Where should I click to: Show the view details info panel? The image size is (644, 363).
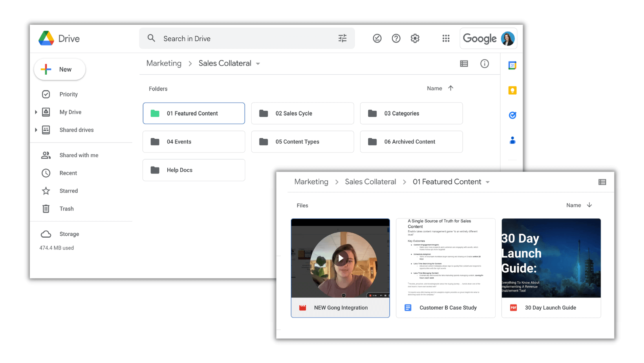pyautogui.click(x=485, y=64)
